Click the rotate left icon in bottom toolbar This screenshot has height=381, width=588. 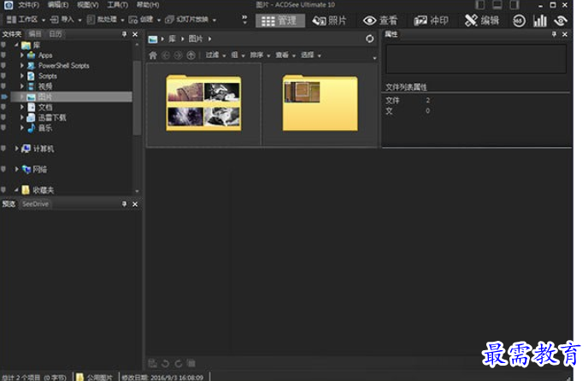166,363
